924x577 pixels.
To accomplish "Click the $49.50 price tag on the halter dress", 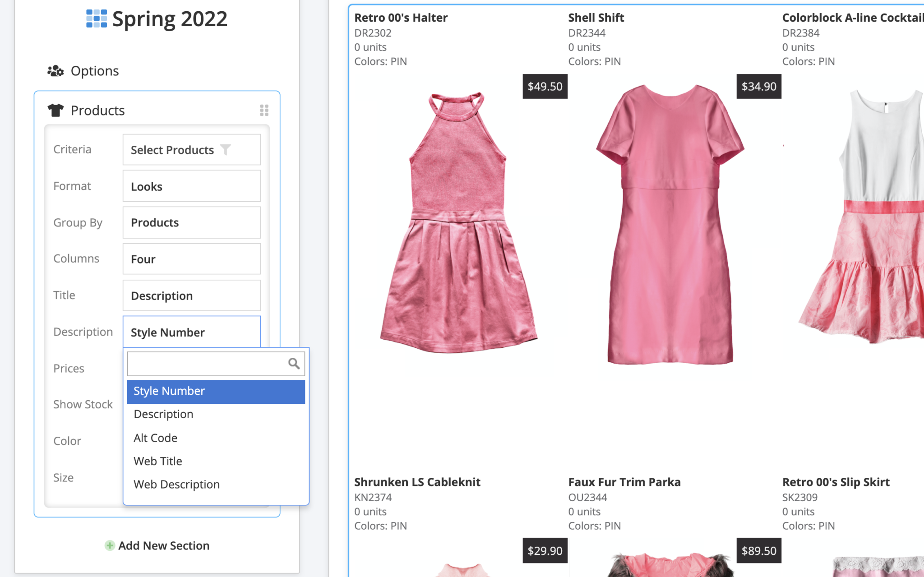I will click(x=545, y=86).
